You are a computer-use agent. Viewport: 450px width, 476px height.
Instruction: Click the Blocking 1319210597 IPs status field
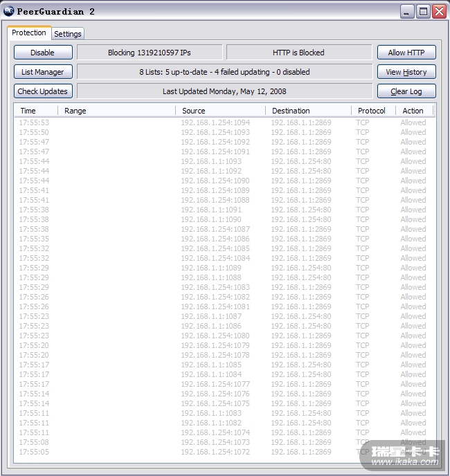click(x=150, y=53)
